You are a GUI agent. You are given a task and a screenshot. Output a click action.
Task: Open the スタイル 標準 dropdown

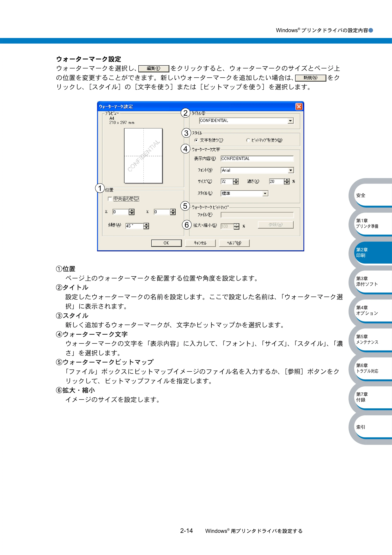pos(265,193)
